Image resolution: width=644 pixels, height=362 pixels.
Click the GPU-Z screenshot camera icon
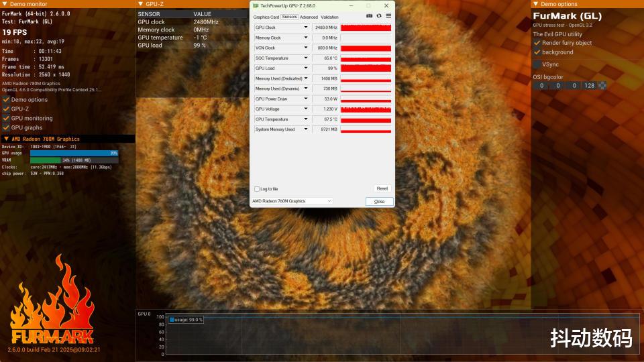coord(369,16)
